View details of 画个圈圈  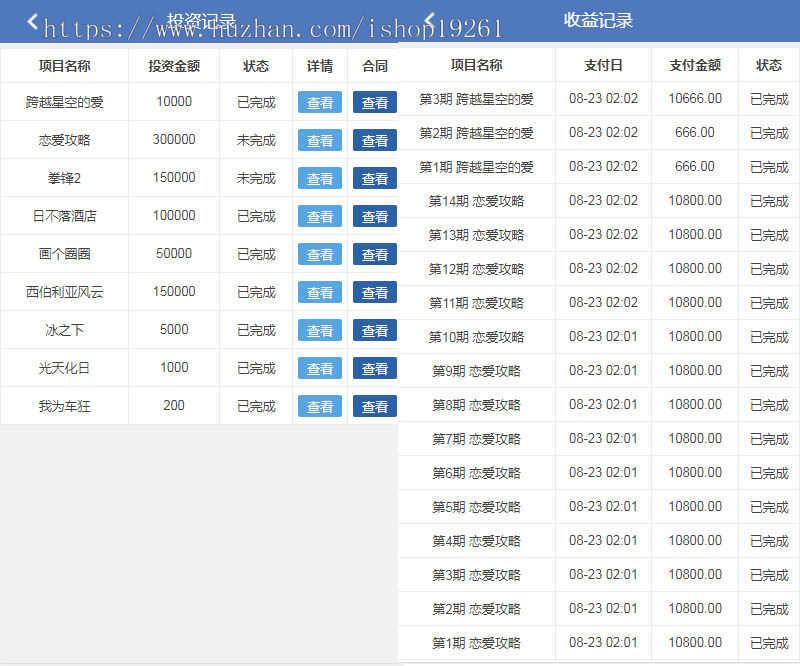320,254
